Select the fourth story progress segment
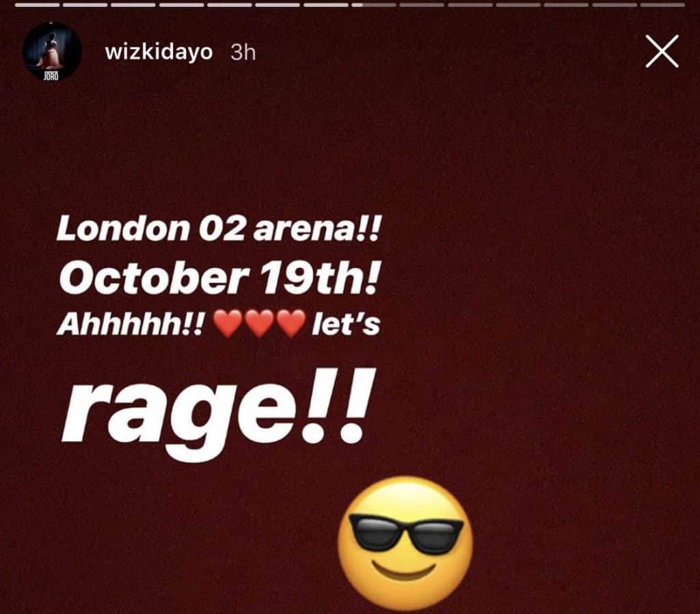The height and width of the screenshot is (614, 700). (182, 5)
